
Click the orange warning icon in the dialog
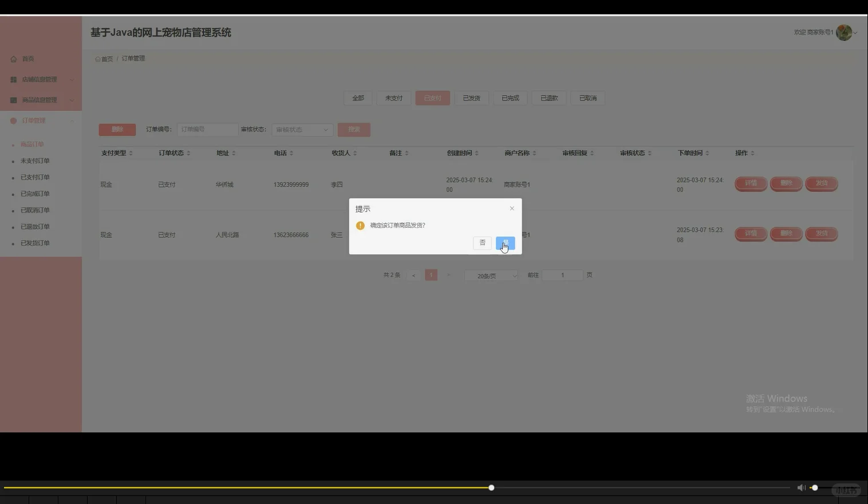(x=360, y=226)
